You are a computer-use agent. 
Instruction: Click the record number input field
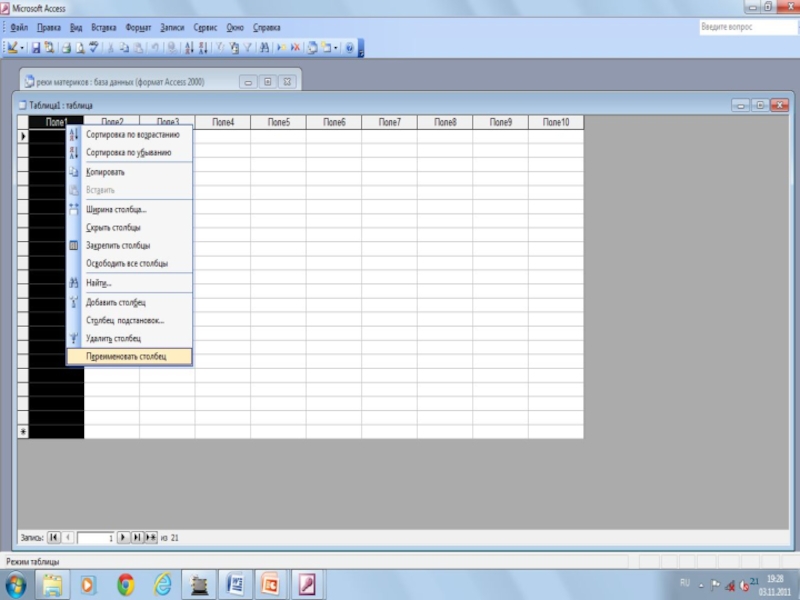pyautogui.click(x=96, y=537)
